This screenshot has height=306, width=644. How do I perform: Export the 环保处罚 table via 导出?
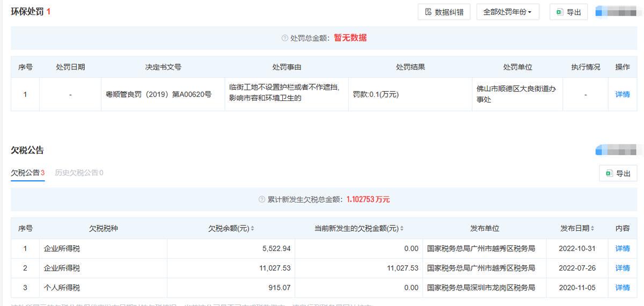568,12
